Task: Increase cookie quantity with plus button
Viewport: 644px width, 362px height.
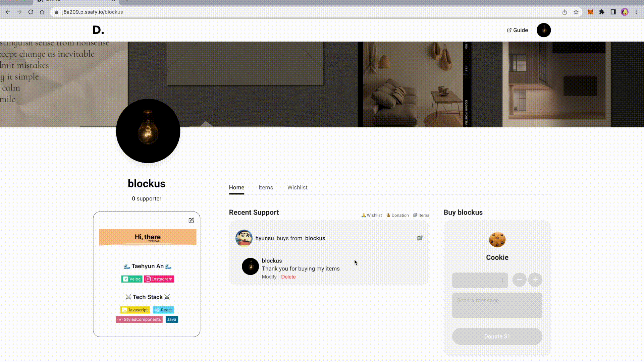Action: [x=535, y=280]
